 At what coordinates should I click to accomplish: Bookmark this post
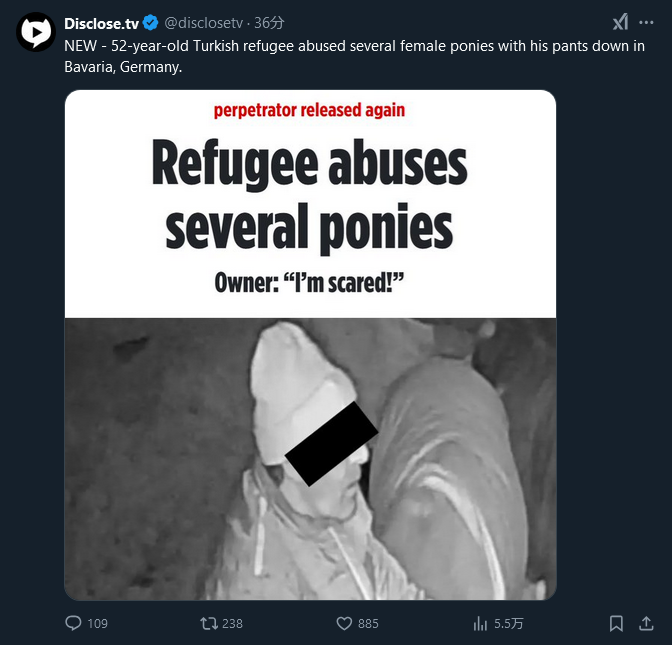(616, 623)
